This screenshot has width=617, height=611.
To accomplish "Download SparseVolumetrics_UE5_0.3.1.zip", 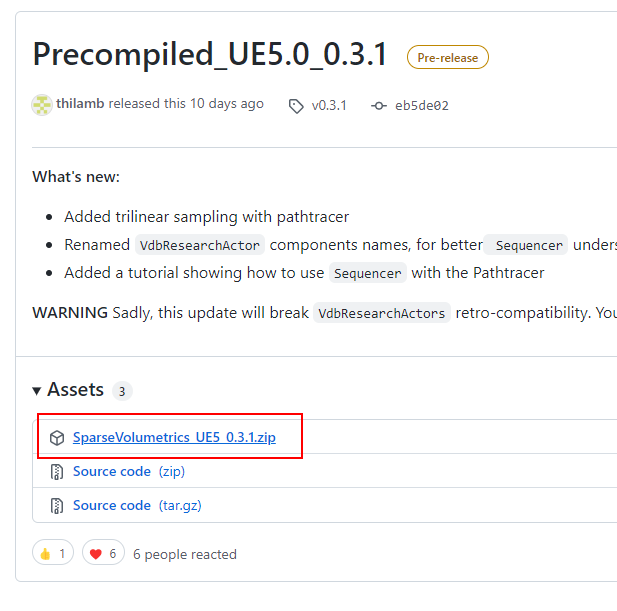I will (174, 438).
